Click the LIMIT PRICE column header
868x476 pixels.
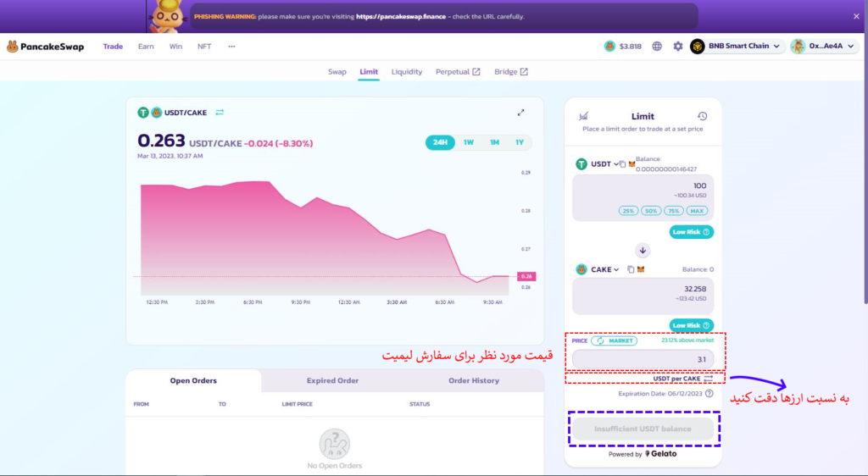298,405
